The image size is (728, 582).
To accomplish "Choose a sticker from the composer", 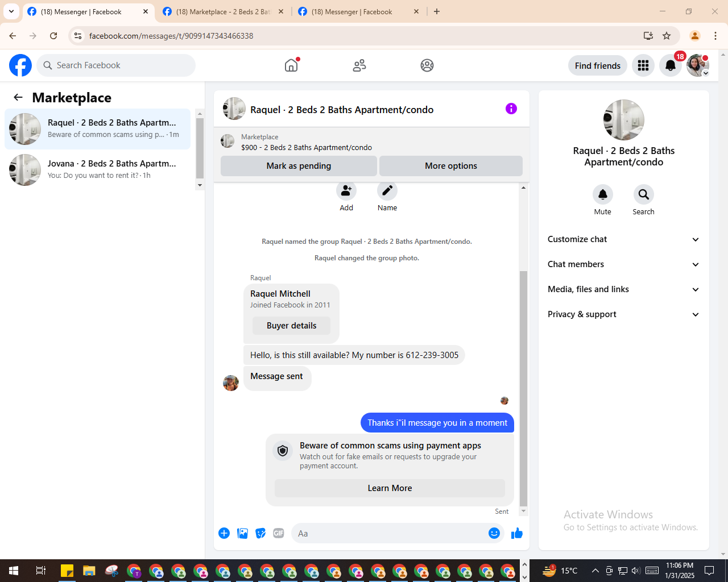I will click(260, 533).
